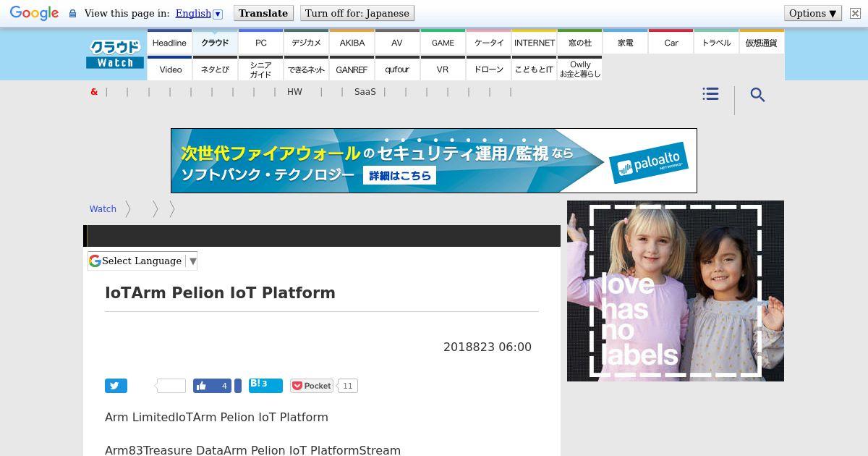Screen dimensions: 868x456
Task: Open the デジカメ tab
Action: (x=306, y=43)
